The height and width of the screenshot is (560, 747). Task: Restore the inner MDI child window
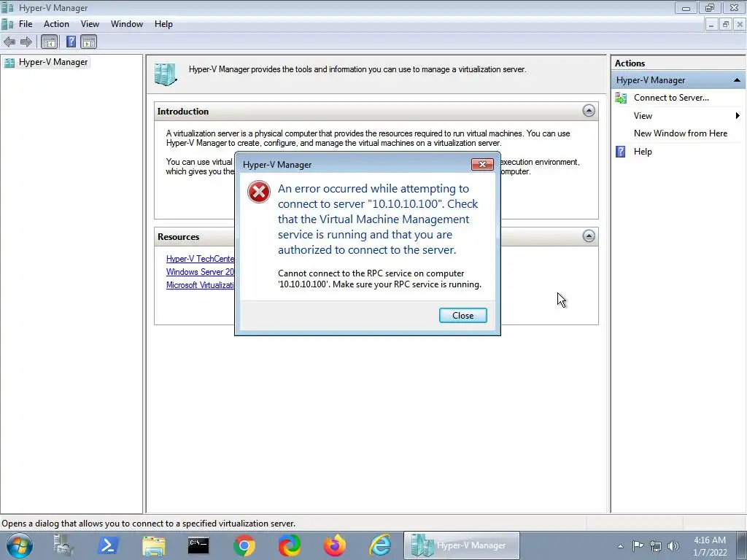point(725,24)
